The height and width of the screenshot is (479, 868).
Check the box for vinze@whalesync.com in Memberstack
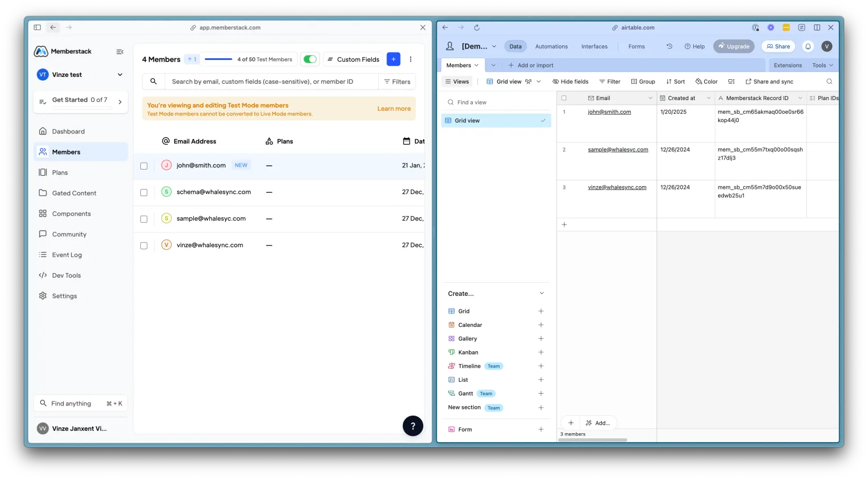point(144,245)
